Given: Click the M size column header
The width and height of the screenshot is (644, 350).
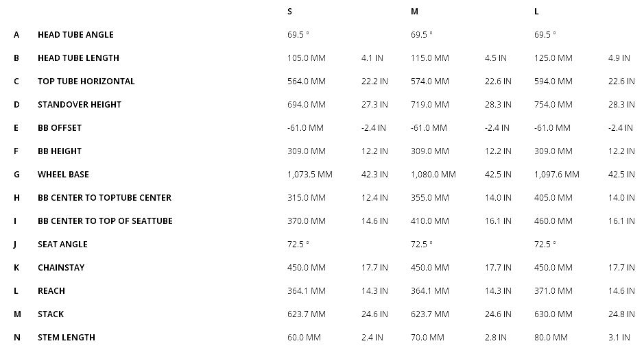Looking at the screenshot, I should pyautogui.click(x=414, y=11).
